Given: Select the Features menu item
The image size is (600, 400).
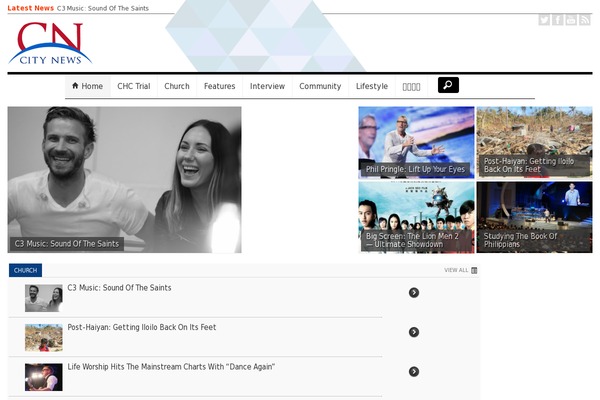Looking at the screenshot, I should pyautogui.click(x=219, y=86).
